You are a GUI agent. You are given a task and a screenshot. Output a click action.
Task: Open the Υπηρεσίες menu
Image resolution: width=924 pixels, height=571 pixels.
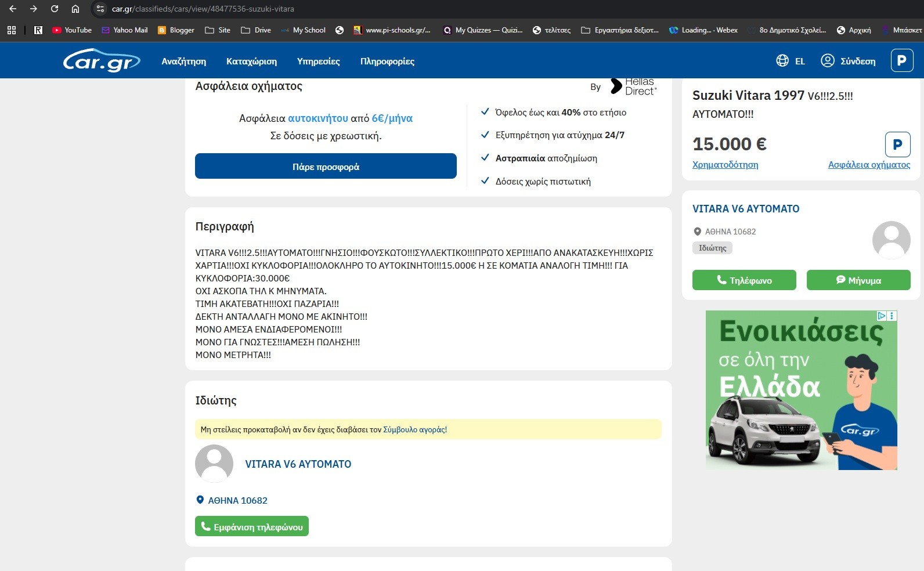[319, 61]
